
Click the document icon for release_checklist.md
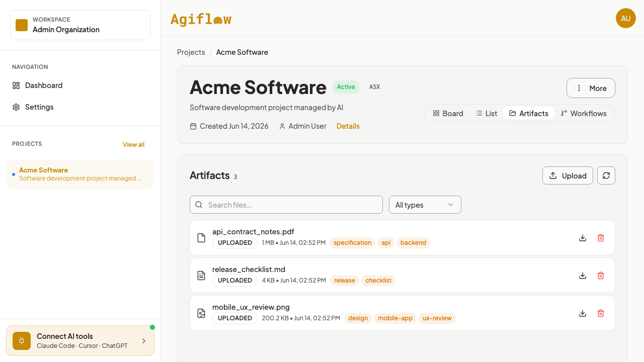[x=201, y=276]
